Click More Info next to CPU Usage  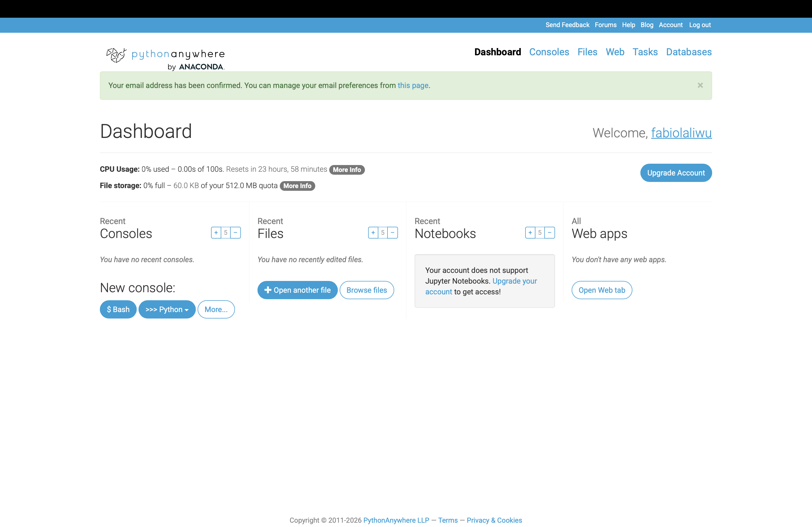coord(347,169)
